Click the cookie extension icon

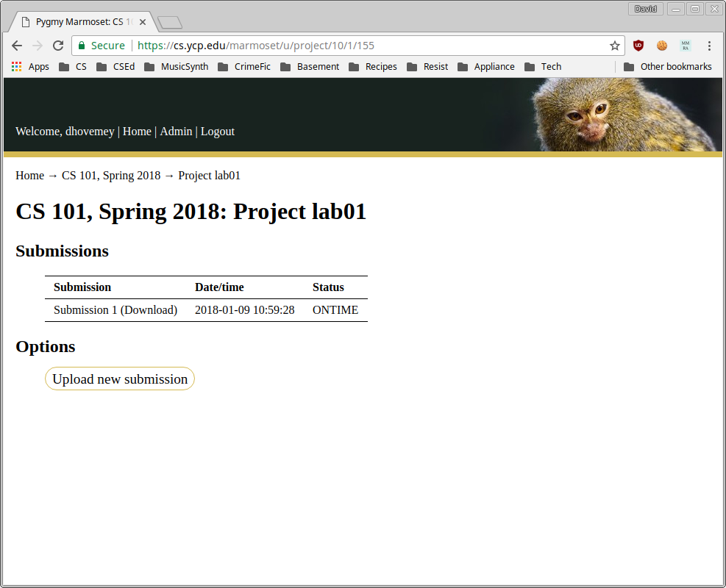(662, 46)
